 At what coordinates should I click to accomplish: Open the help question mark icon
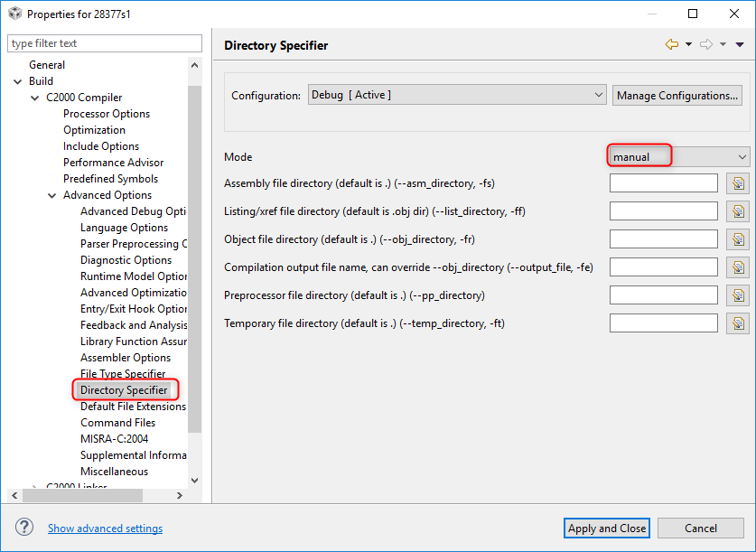point(24,528)
